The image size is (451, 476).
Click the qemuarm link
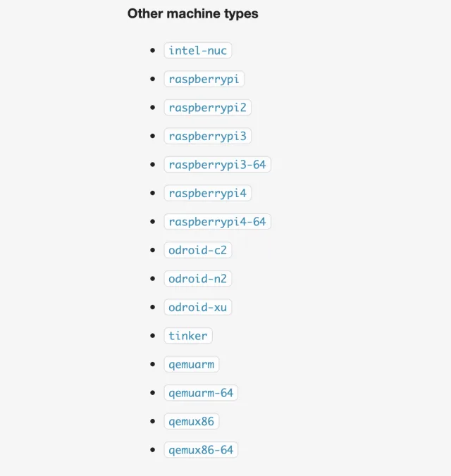[x=192, y=364]
